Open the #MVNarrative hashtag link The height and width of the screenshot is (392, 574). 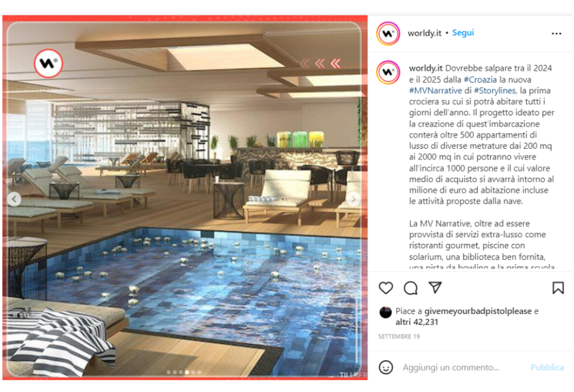click(435, 91)
